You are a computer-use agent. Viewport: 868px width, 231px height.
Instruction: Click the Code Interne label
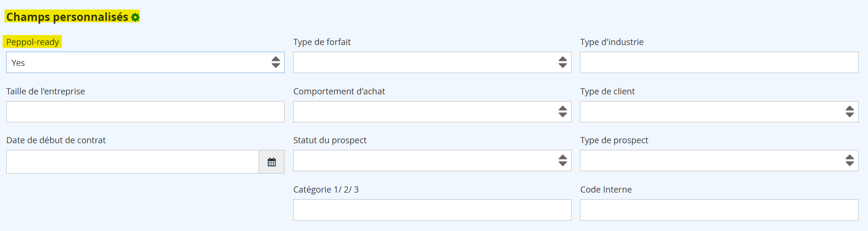tap(606, 190)
